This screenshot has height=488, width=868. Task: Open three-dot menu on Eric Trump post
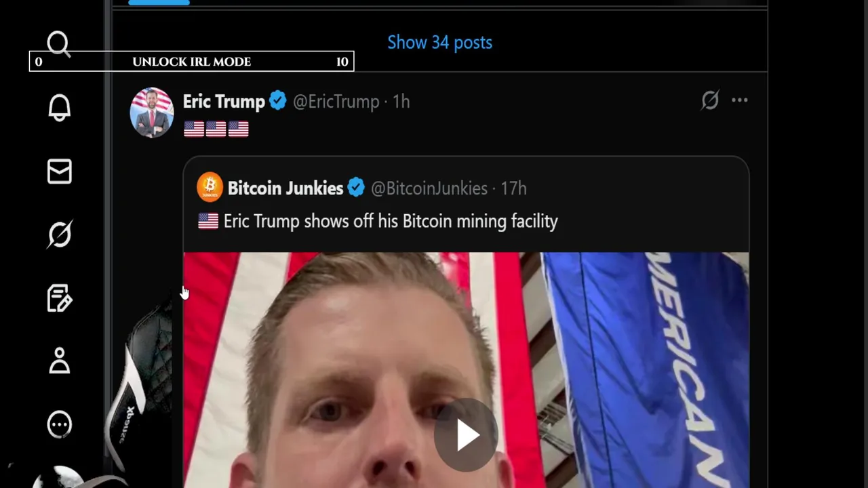740,100
